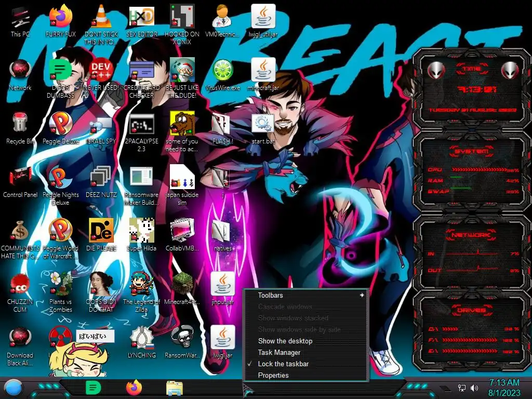The width and height of the screenshot is (532, 399).
Task: Open the VM0Technic doctor icon
Action: [x=222, y=17]
